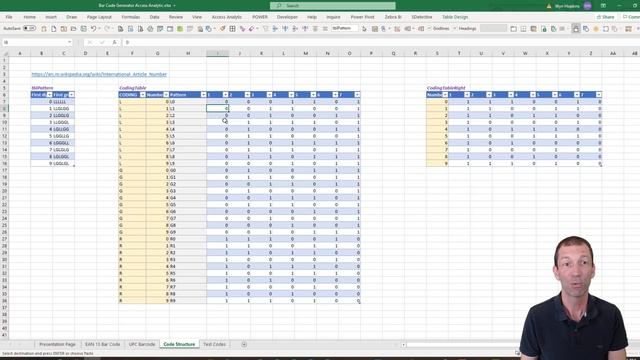The width and height of the screenshot is (640, 360).
Task: Click the insert function fx icon
Action: (114, 42)
